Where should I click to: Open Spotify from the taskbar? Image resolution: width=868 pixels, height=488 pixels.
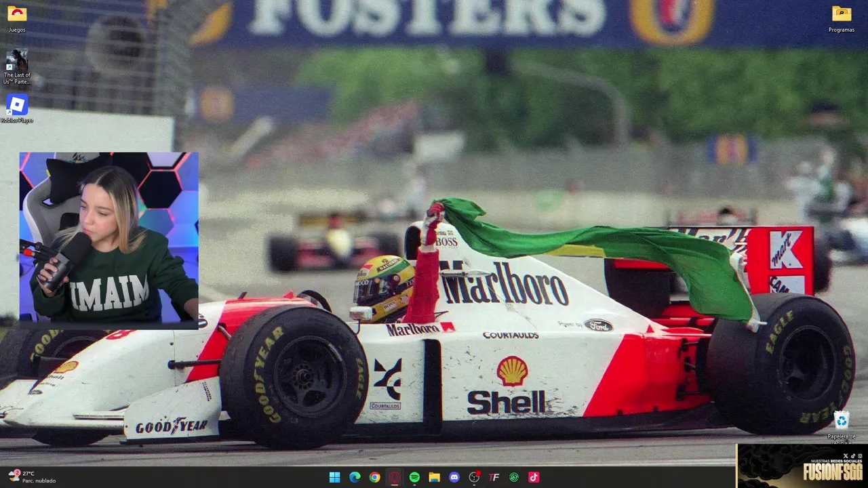pyautogui.click(x=414, y=477)
